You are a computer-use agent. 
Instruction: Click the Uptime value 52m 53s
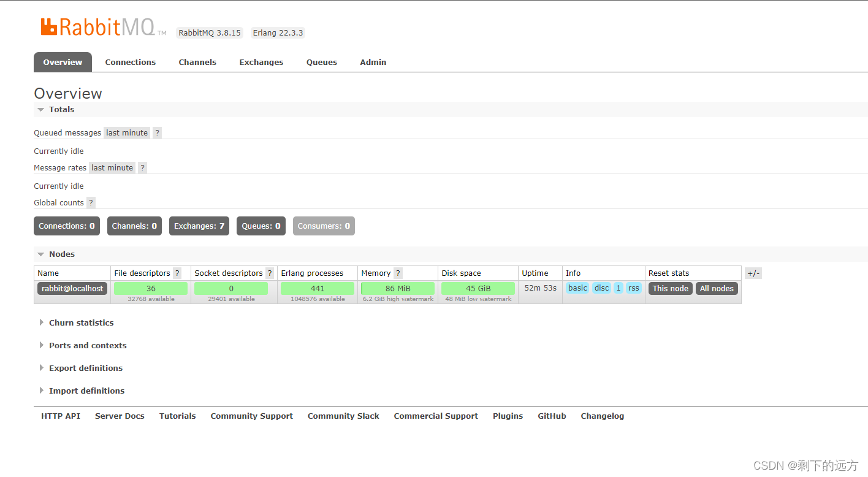tap(541, 288)
